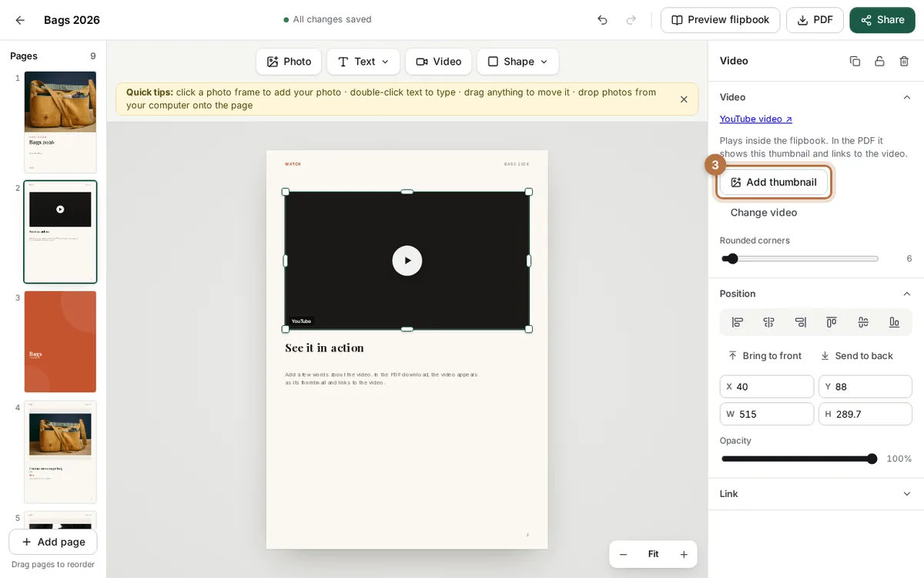The image size is (924, 578).
Task: Share the flipbook
Action: pos(882,20)
